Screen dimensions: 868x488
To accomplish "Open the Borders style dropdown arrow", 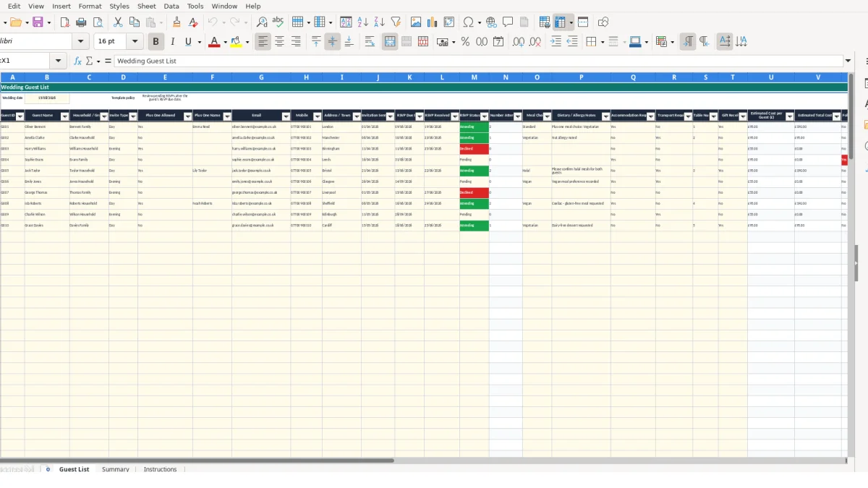I will tap(602, 42).
